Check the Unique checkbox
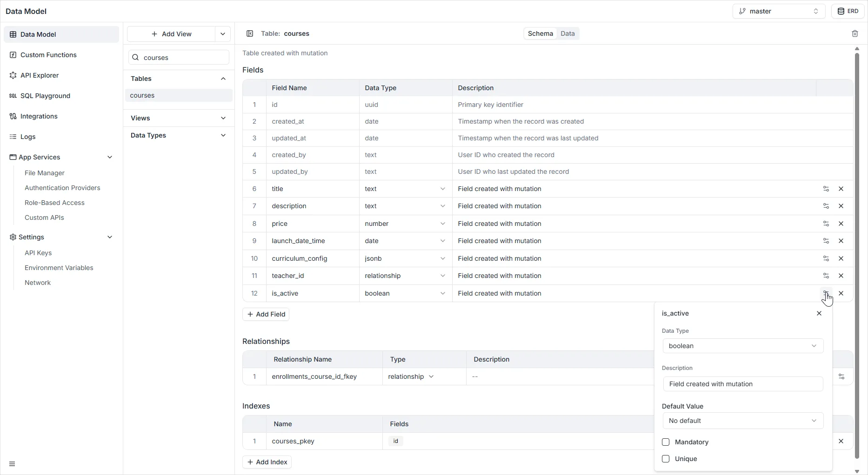The height and width of the screenshot is (475, 868). (x=666, y=459)
